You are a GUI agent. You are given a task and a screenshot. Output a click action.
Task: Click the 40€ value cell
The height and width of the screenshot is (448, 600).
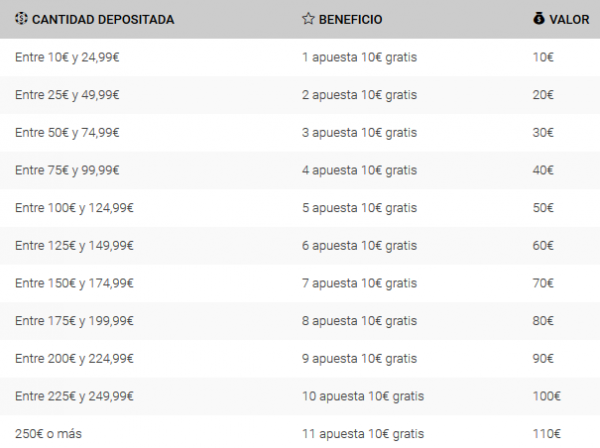pyautogui.click(x=543, y=170)
